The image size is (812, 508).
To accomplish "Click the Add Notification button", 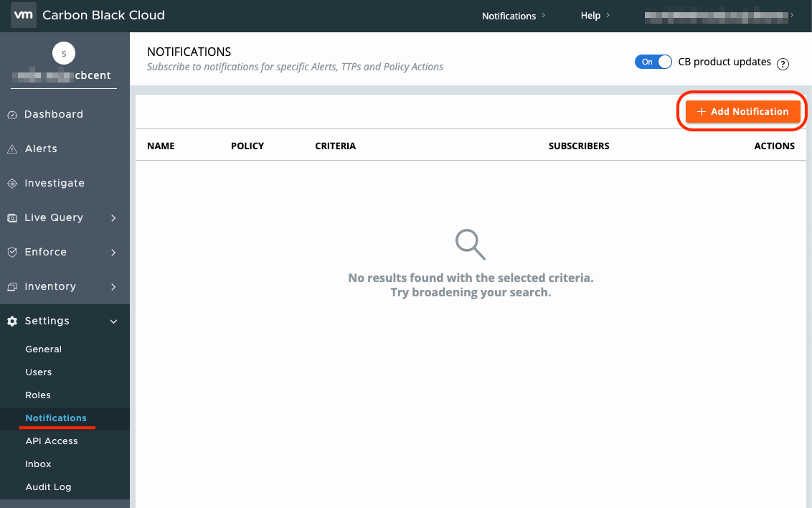I will pos(742,112).
